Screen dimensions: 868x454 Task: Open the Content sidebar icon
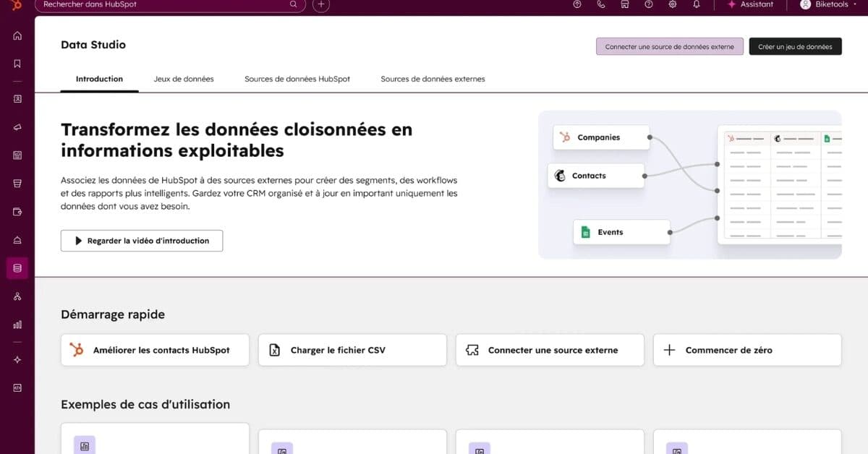pos(17,155)
